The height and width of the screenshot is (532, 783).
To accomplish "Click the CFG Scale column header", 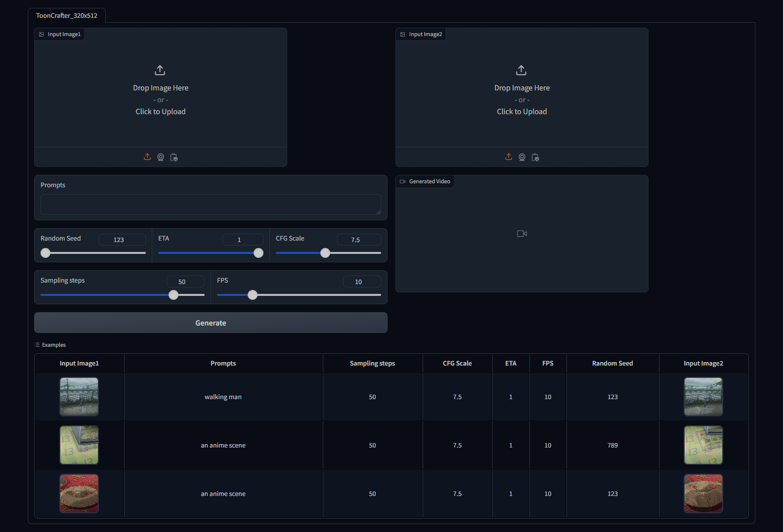I will pos(457,363).
